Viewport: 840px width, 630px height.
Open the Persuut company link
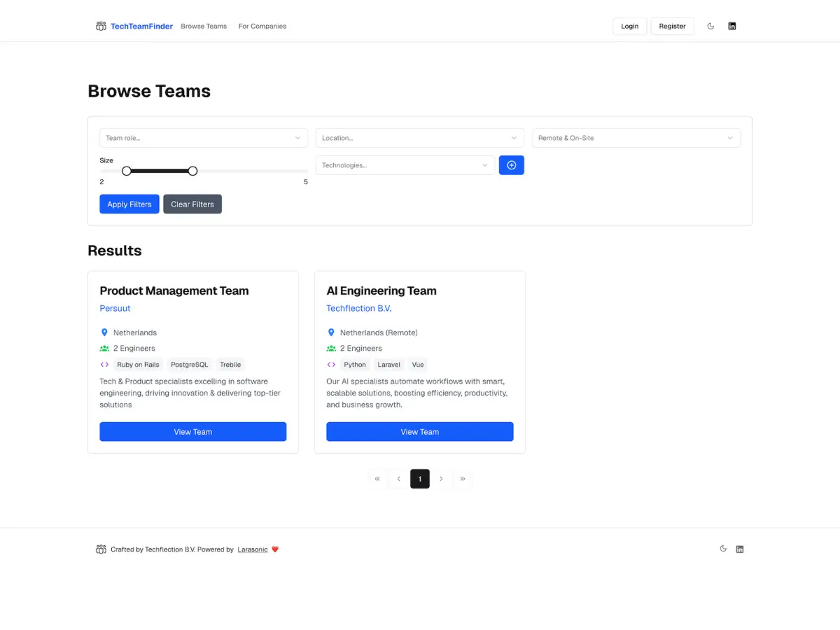click(115, 308)
